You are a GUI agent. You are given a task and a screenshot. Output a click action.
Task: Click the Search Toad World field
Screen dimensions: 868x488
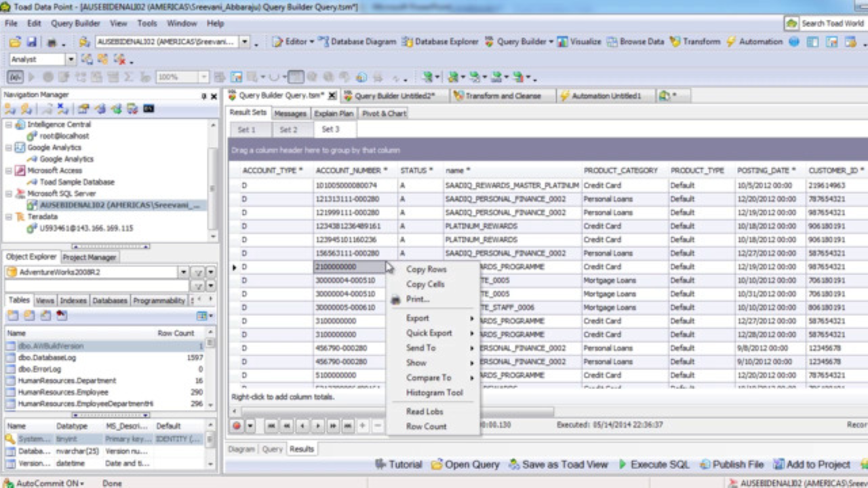tap(831, 23)
